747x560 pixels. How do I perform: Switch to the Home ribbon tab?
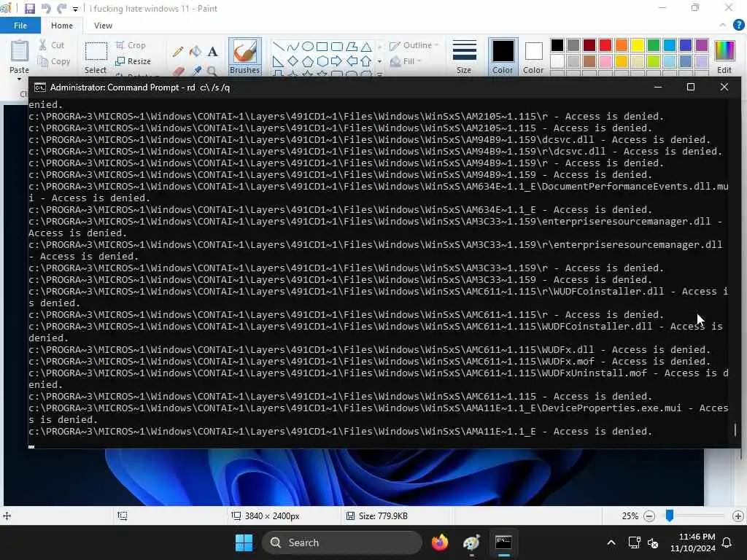(x=62, y=26)
